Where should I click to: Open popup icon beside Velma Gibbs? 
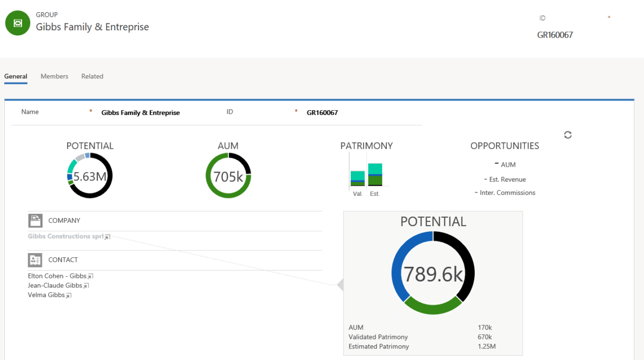pyautogui.click(x=68, y=295)
